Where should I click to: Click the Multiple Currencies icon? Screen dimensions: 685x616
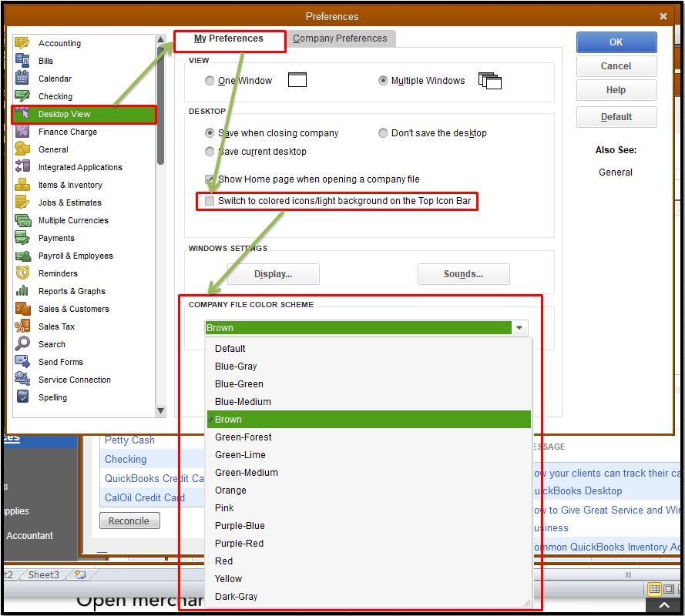coord(22,220)
